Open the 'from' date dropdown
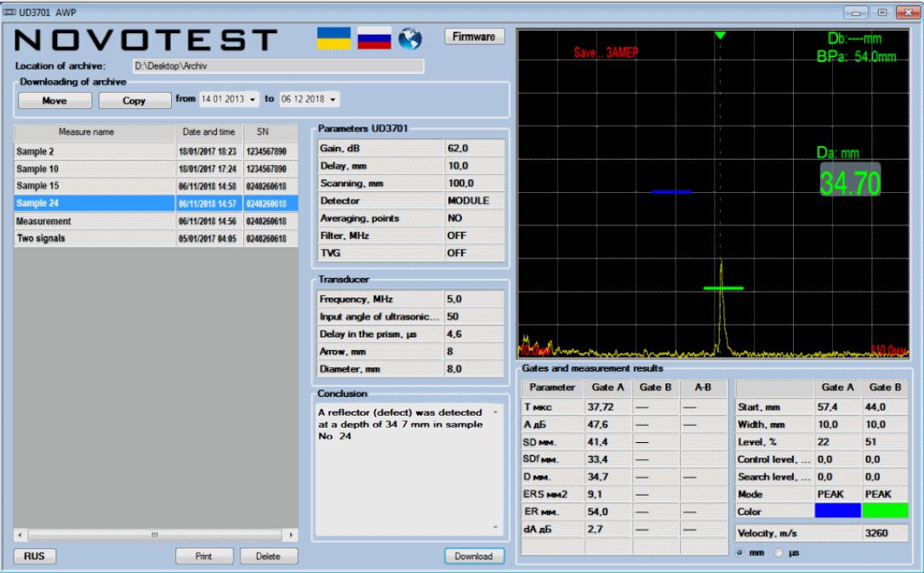Screen dimensions: 924x573 252,99
